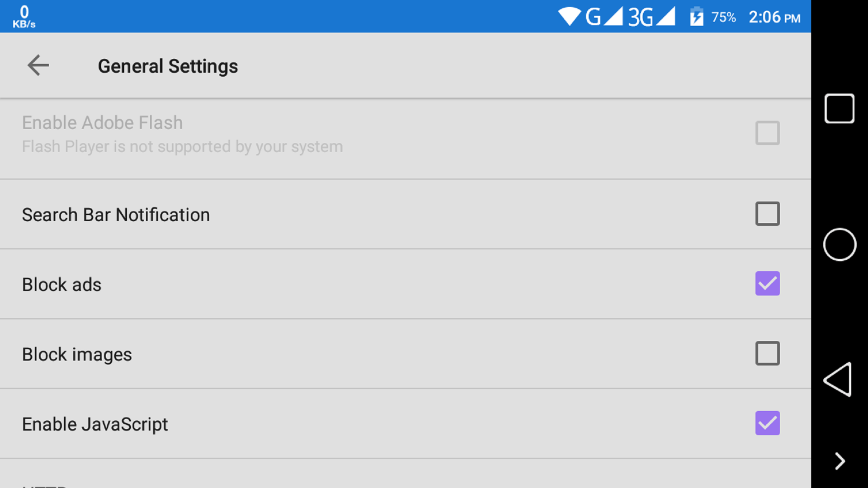Tap the 75% battery percentage text
Image resolution: width=868 pixels, height=488 pixels.
[724, 17]
